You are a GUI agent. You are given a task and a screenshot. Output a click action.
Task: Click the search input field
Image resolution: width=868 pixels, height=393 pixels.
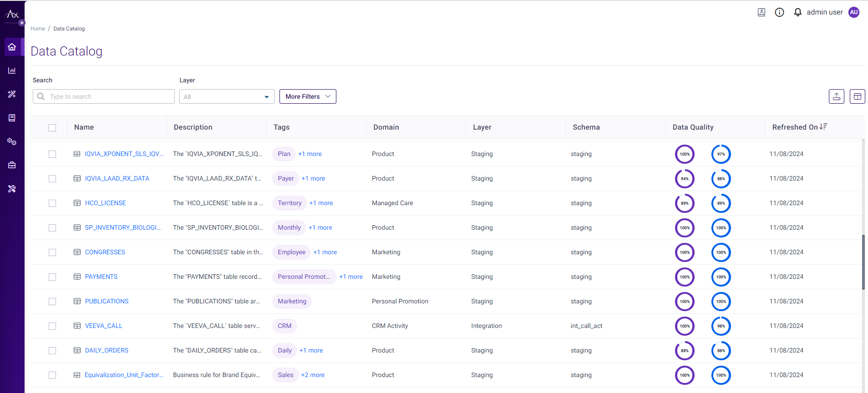pyautogui.click(x=109, y=96)
